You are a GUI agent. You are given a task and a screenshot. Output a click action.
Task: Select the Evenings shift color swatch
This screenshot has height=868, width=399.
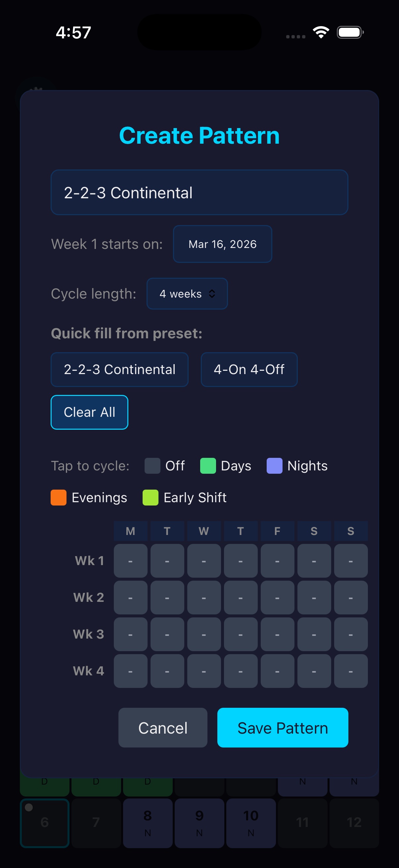[59, 497]
